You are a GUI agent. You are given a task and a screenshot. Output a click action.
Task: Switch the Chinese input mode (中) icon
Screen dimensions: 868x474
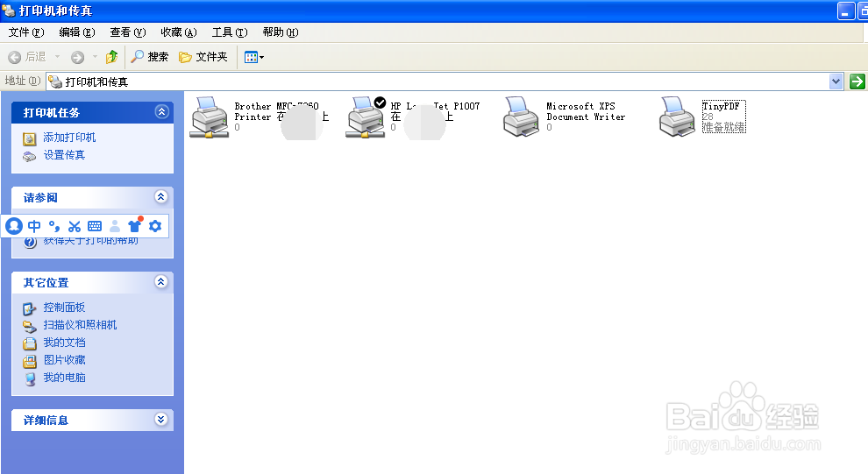pos(34,226)
